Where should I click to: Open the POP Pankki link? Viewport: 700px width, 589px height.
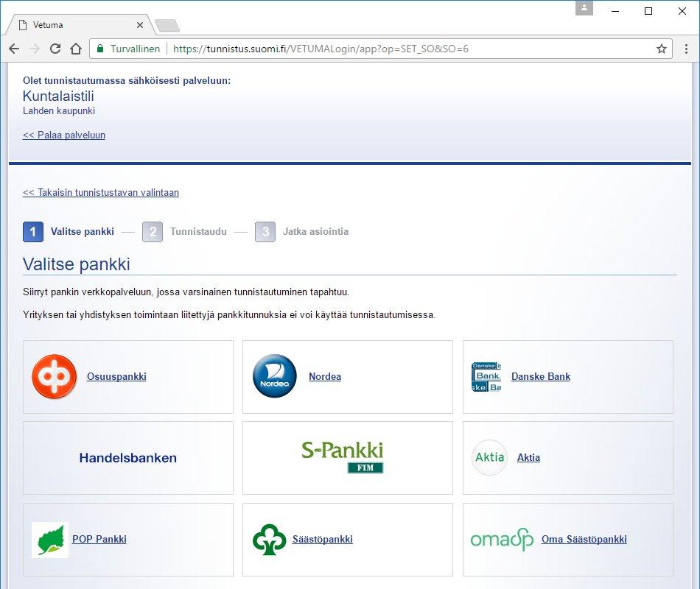(99, 539)
